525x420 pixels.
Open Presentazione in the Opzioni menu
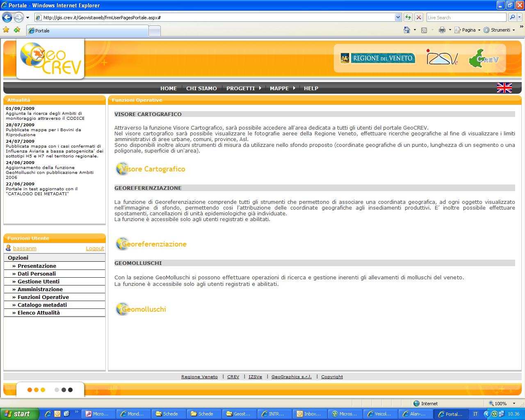[55, 266]
